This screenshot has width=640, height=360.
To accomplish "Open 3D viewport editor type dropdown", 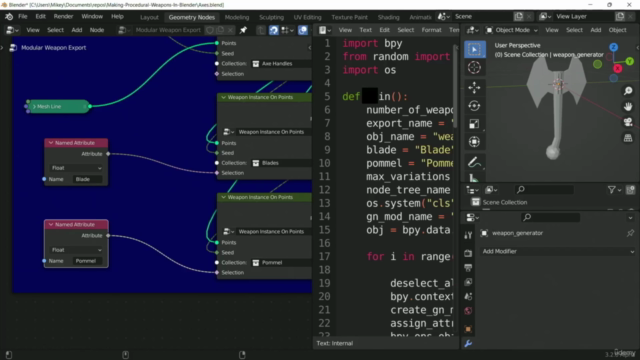I will (x=473, y=30).
